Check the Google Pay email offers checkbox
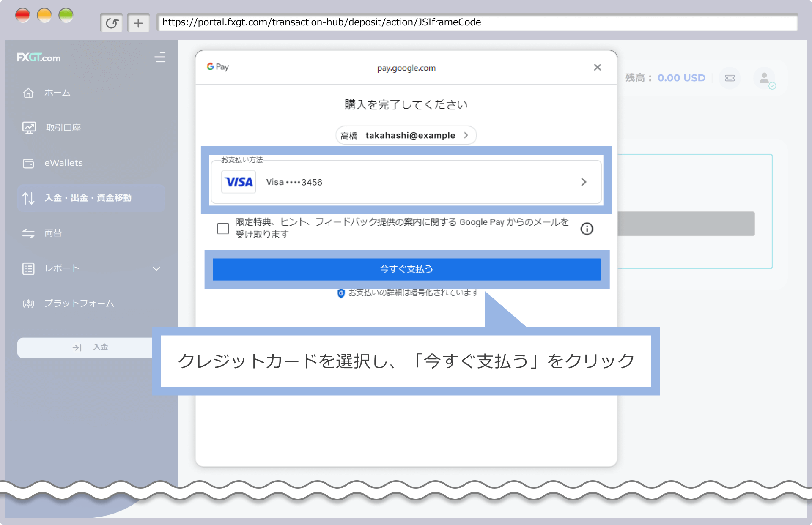The width and height of the screenshot is (812, 525). [x=223, y=229]
